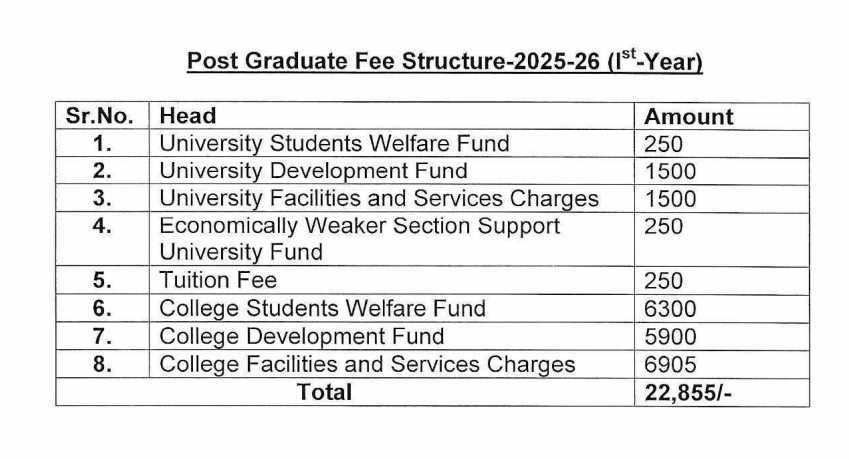Click the Head column header
Viewport: 849px width, 459px height.
click(188, 116)
